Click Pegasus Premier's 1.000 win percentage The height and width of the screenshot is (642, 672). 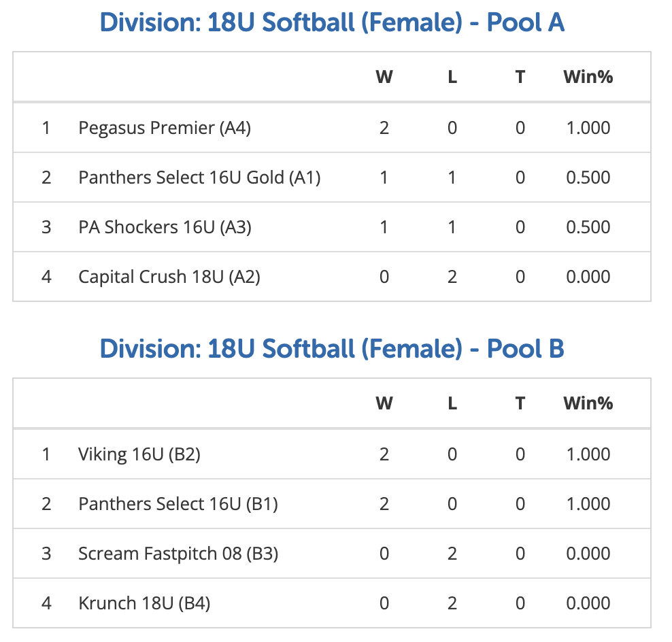588,128
